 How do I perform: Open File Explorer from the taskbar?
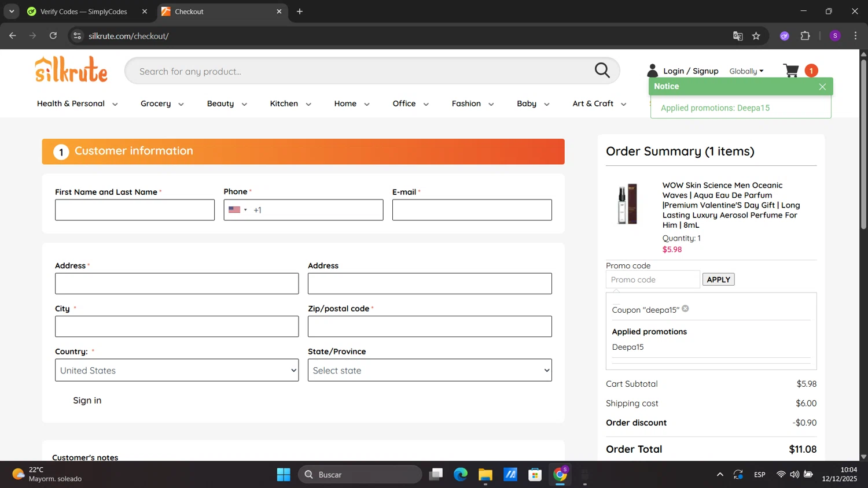[x=485, y=475]
